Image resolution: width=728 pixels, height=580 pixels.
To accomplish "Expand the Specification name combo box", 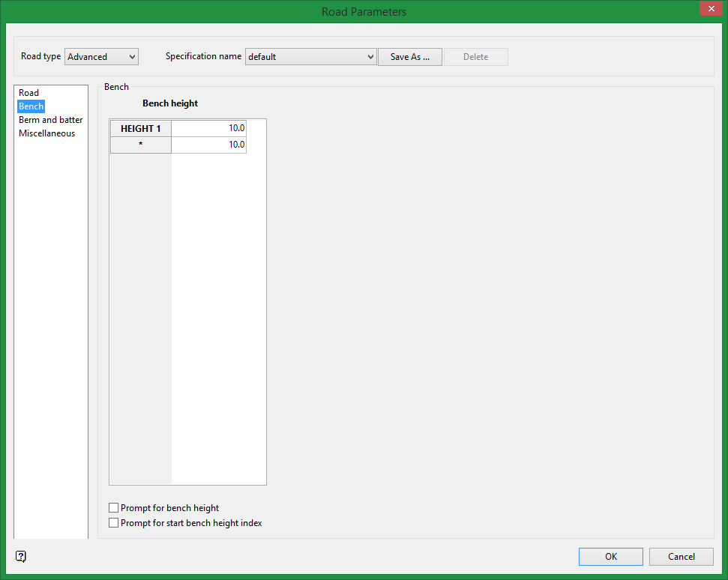I will (370, 57).
